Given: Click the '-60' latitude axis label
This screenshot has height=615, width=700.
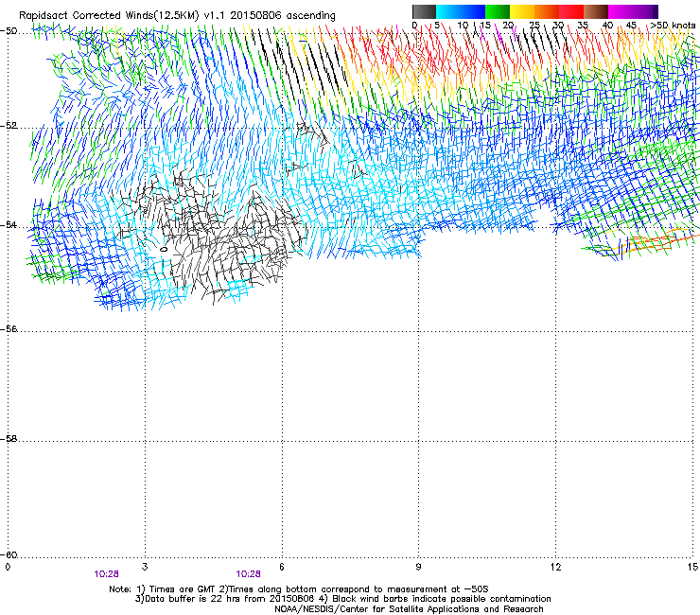Looking at the screenshot, I should 9,554.
